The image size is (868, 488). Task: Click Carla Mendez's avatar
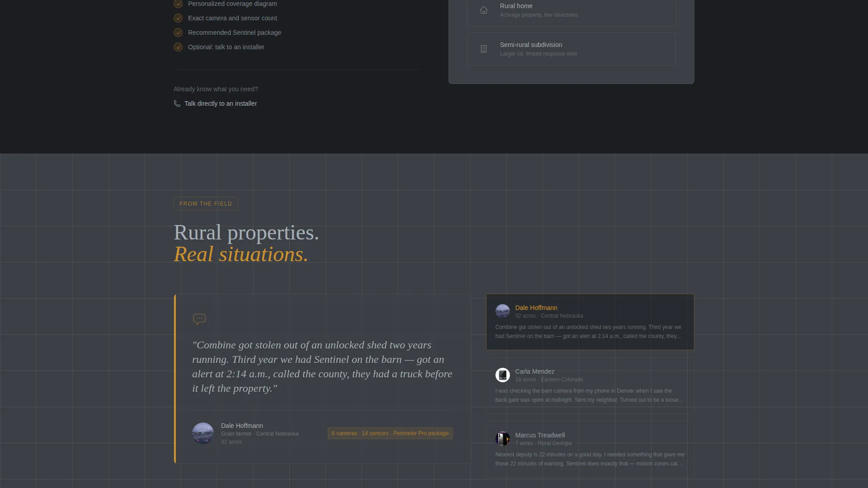tap(503, 375)
